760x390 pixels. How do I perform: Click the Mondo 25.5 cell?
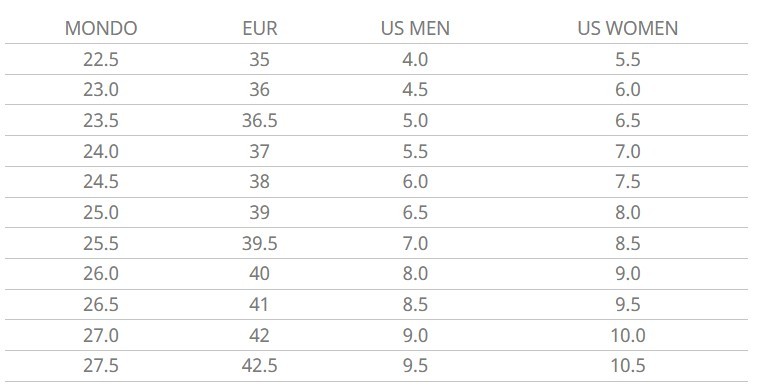point(101,243)
